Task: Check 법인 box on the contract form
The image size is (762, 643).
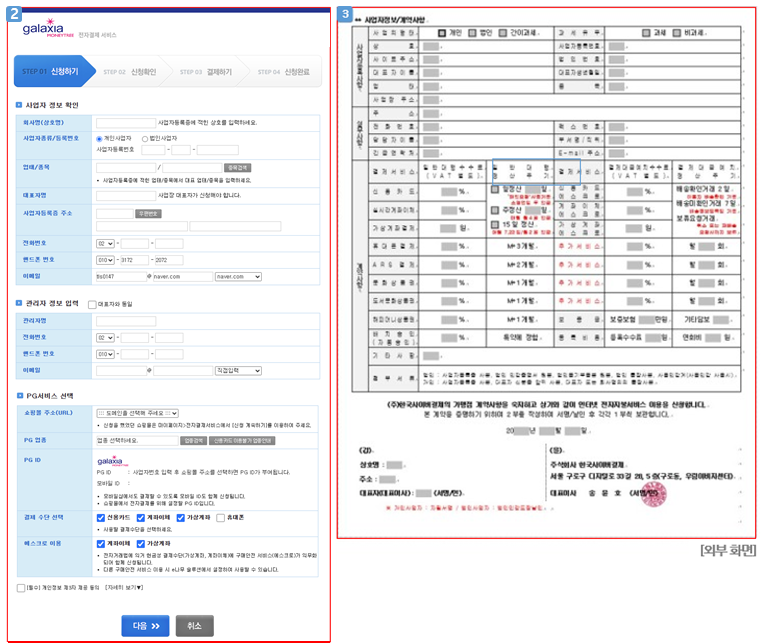Action: point(472,33)
